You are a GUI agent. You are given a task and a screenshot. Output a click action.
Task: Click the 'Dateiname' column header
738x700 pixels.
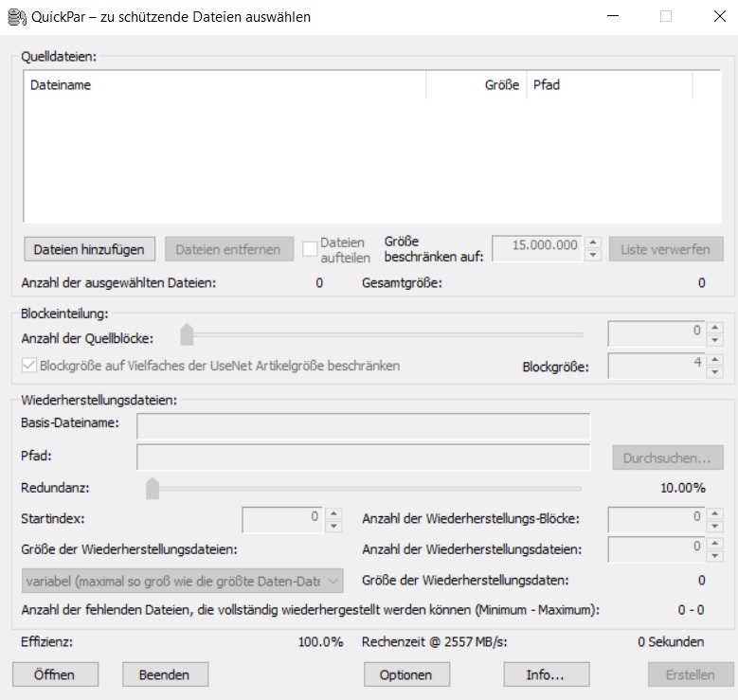225,85
